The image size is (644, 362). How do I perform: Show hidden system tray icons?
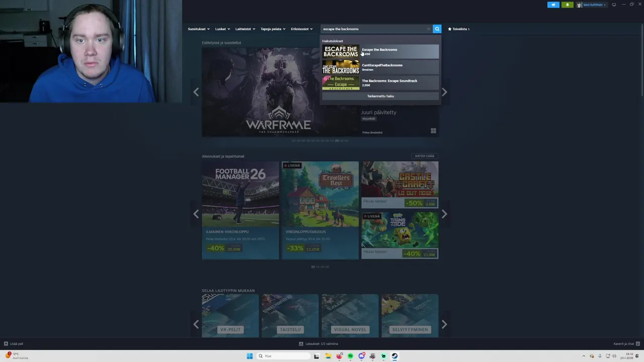[584, 356]
